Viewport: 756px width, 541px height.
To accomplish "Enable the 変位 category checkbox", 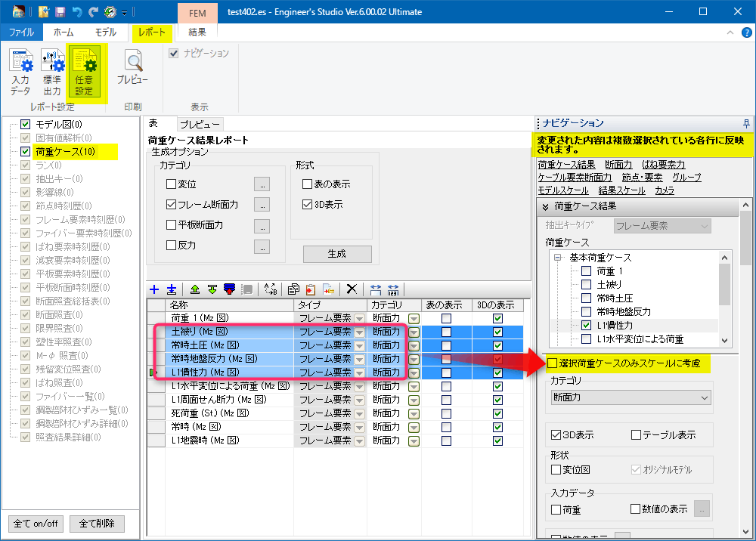I will [170, 184].
